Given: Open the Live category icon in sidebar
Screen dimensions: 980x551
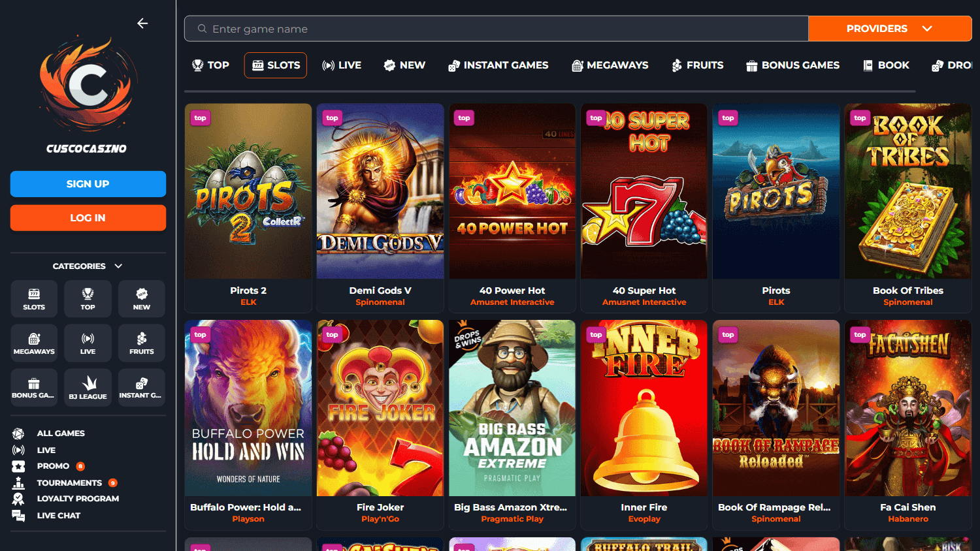Looking at the screenshot, I should [x=88, y=343].
